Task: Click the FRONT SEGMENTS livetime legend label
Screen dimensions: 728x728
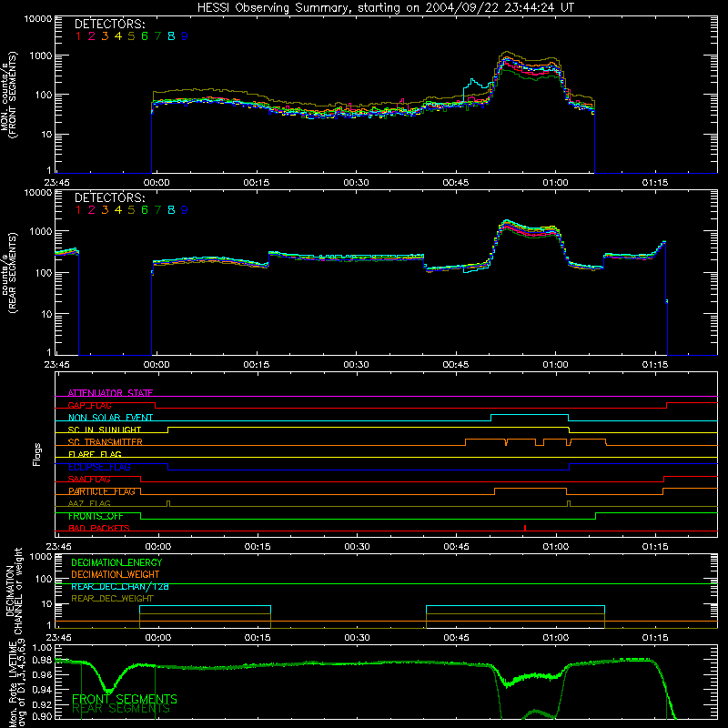Action: pos(125,699)
